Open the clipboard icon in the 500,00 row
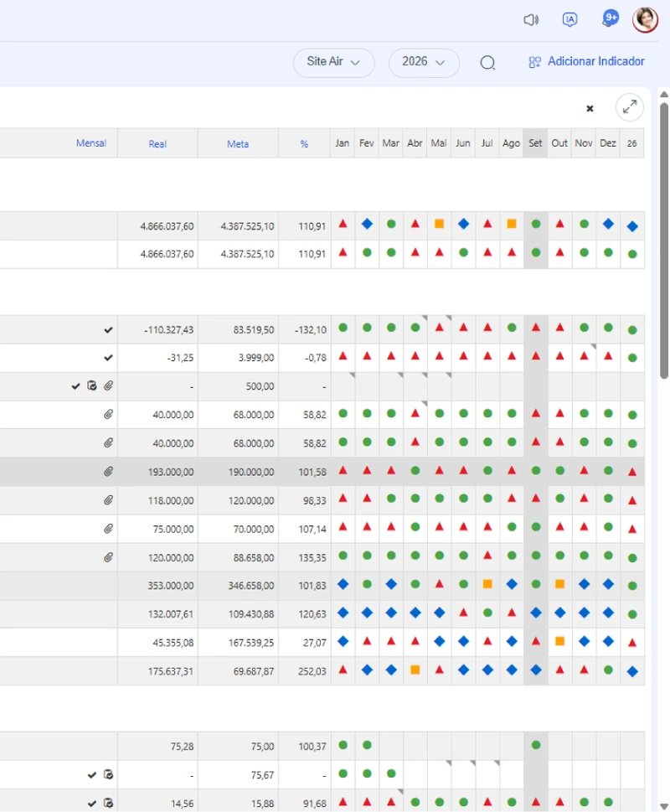Image resolution: width=670 pixels, height=812 pixels. tap(92, 385)
